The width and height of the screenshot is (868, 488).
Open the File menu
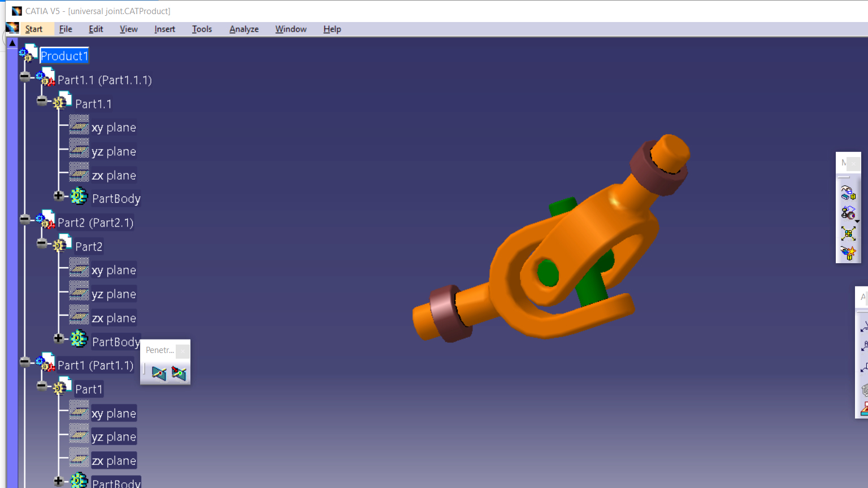[66, 29]
